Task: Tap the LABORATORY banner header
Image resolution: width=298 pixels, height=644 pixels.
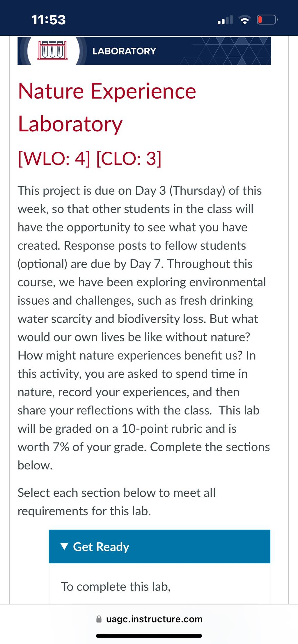Action: [144, 51]
